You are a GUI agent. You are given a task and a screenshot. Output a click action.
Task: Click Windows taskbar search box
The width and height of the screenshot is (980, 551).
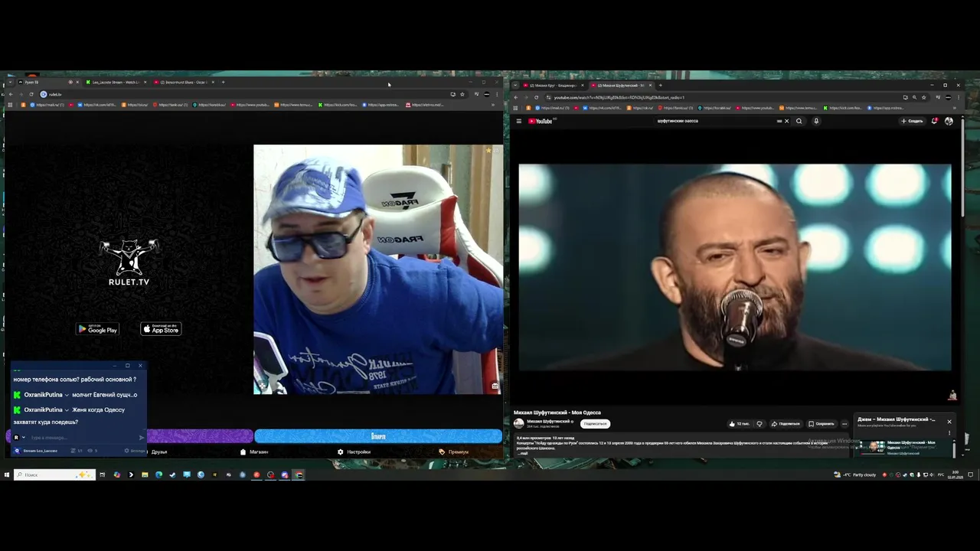coord(54,474)
